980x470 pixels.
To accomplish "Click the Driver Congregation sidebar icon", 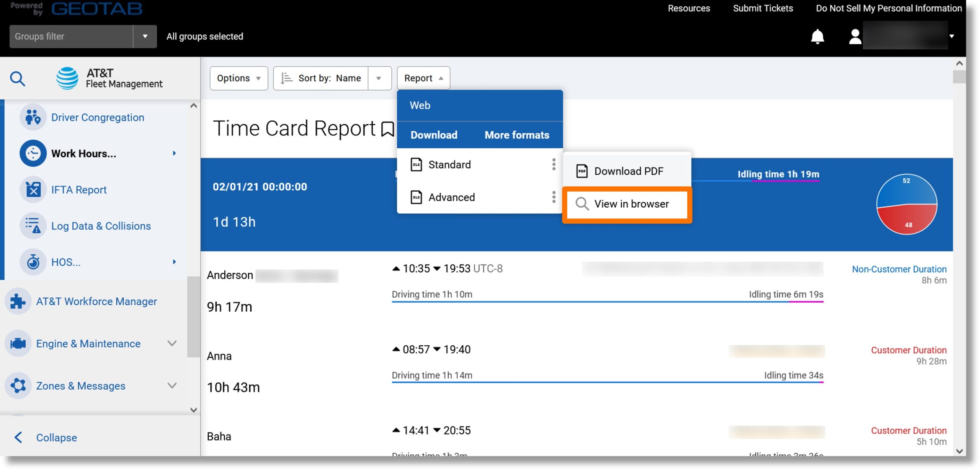I will point(32,117).
